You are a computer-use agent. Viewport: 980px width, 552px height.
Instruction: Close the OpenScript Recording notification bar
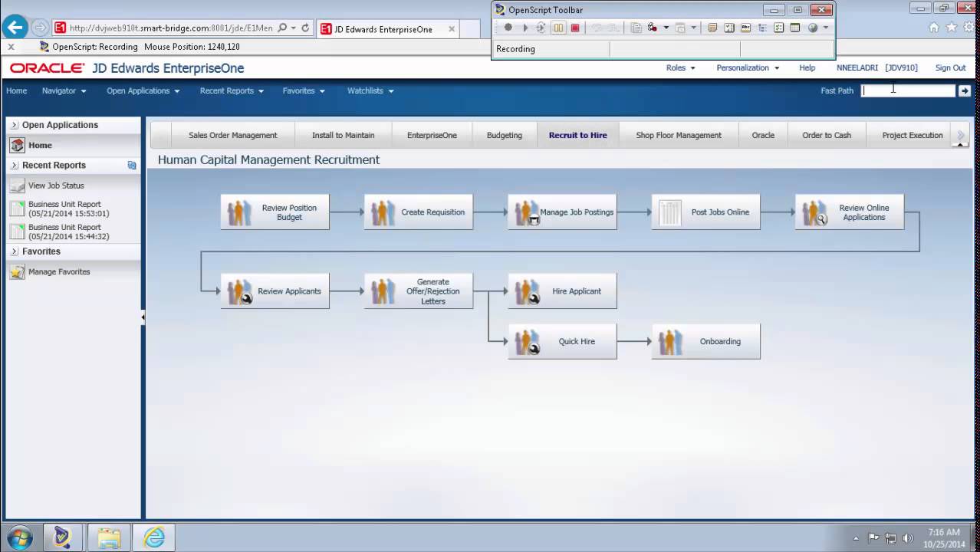point(11,47)
